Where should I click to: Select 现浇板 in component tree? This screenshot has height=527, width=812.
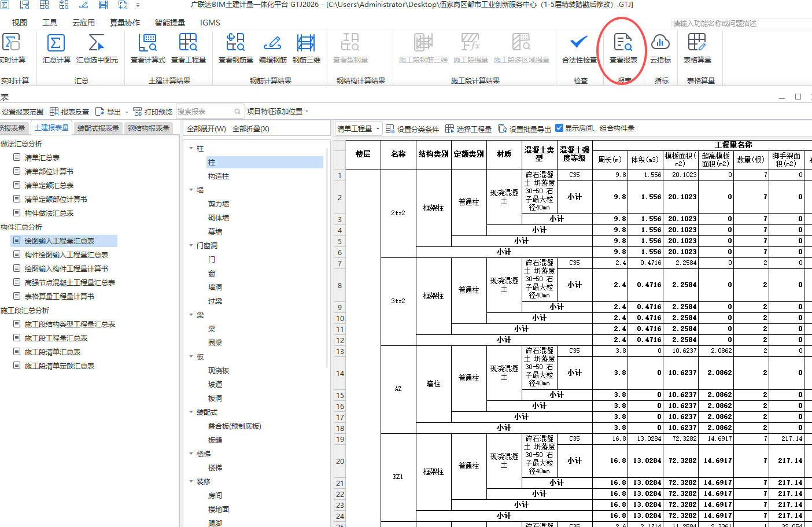click(x=219, y=370)
